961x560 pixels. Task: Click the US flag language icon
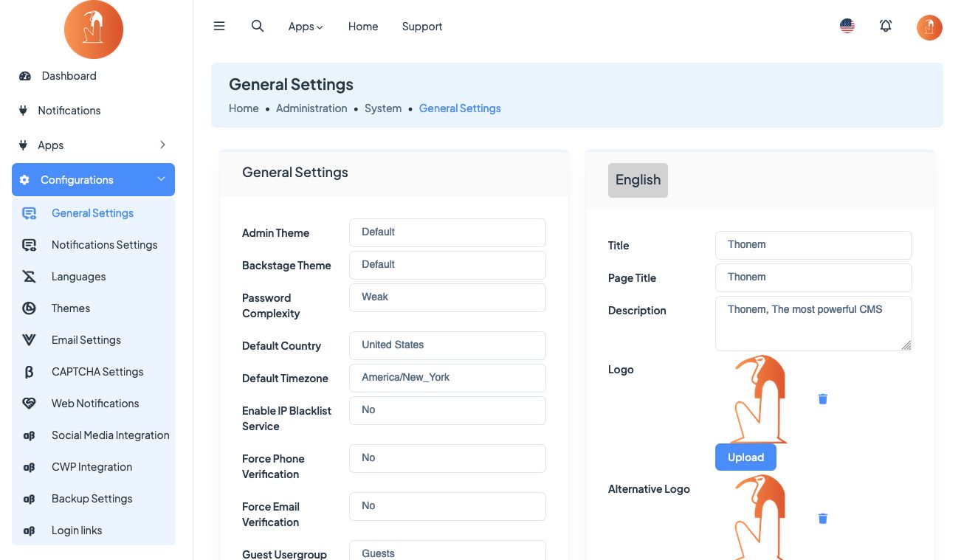tap(847, 27)
